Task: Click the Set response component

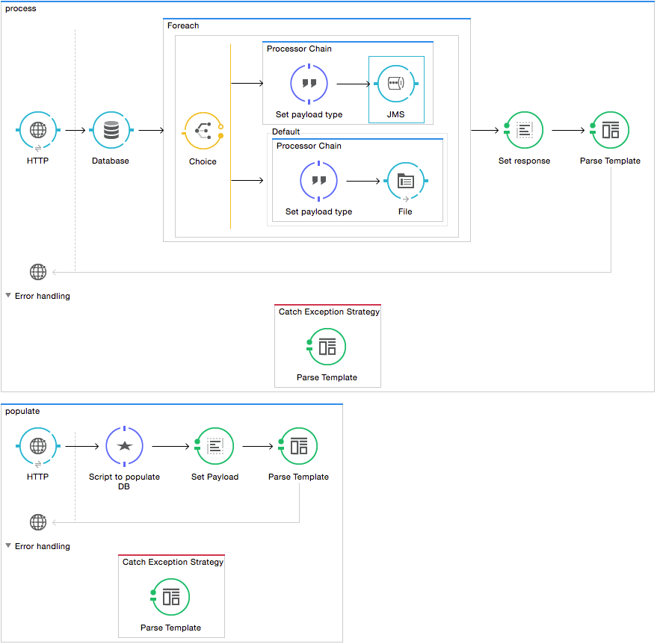Action: click(x=524, y=130)
